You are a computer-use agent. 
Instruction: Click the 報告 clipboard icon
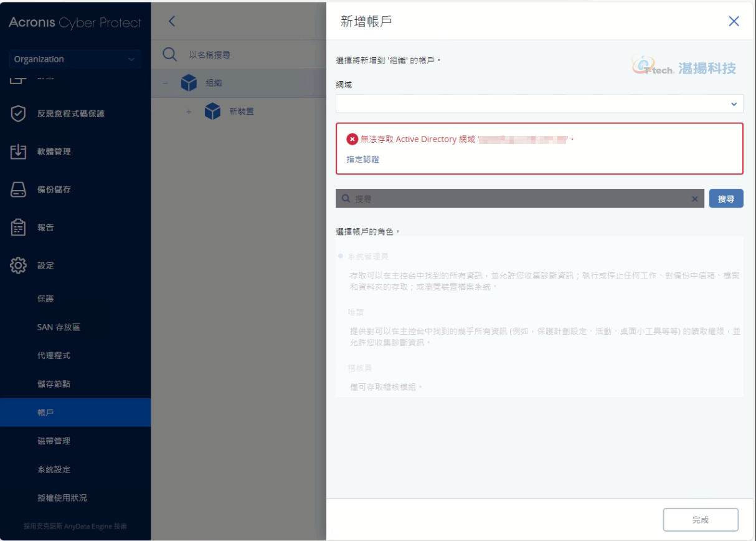click(x=19, y=227)
